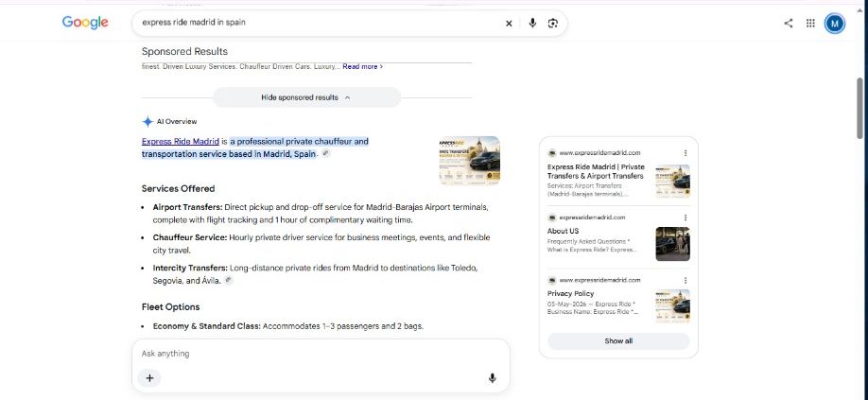
Task: Open 'Express Ride Madrid | Private Transfers & Airport Transfers' result
Action: click(596, 171)
